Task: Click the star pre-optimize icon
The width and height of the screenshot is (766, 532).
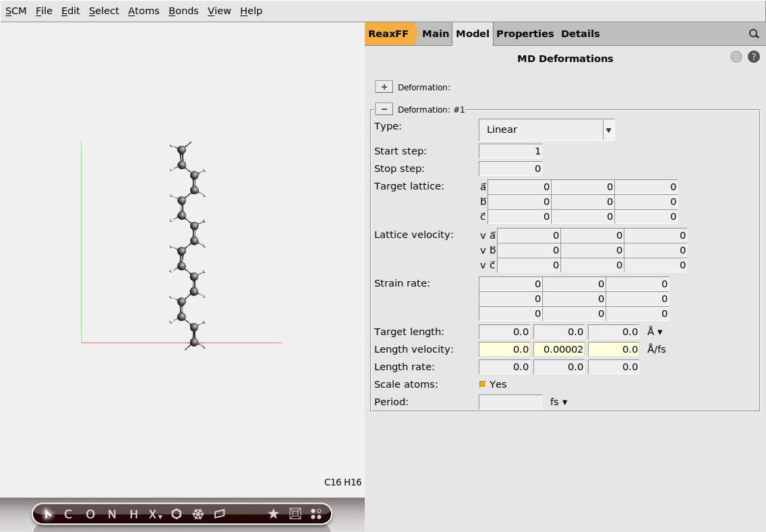Action: click(273, 514)
